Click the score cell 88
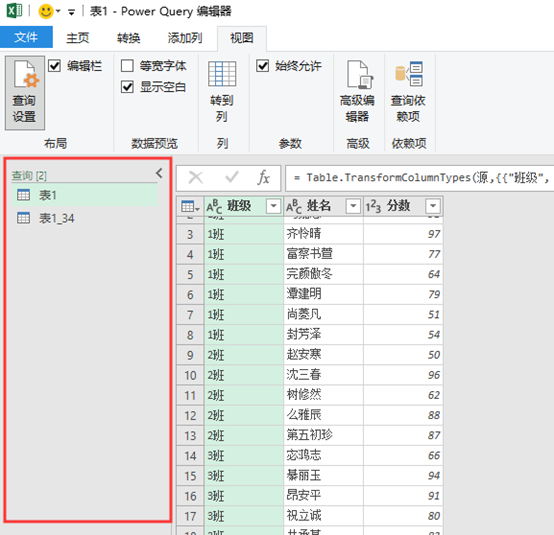554x535 pixels. coord(403,415)
